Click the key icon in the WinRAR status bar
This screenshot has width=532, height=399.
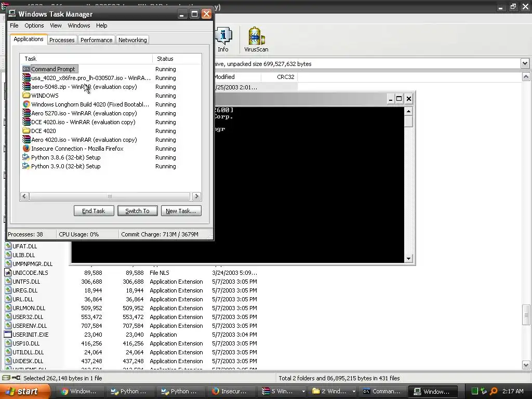tap(16, 378)
